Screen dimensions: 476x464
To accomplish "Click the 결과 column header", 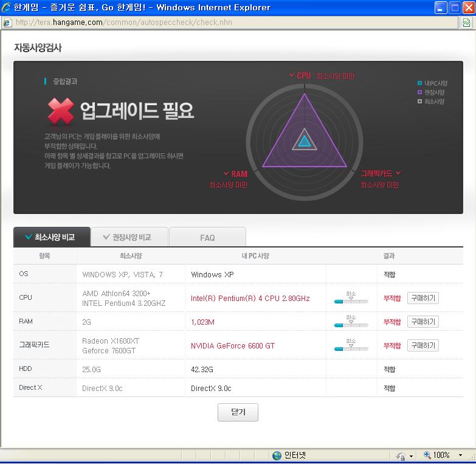I will [389, 256].
